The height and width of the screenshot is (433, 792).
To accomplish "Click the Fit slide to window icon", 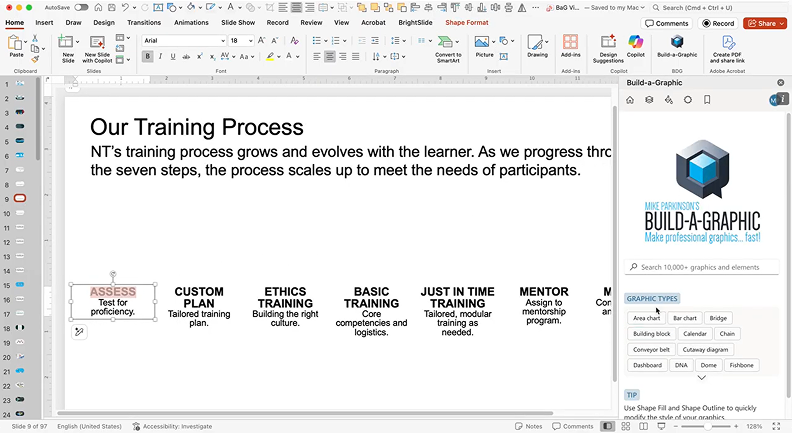I will click(x=777, y=426).
